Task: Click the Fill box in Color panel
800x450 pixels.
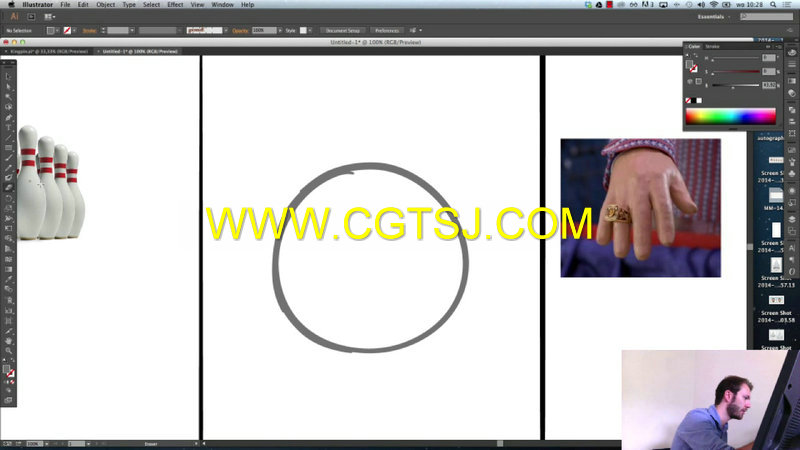Action: tap(689, 64)
